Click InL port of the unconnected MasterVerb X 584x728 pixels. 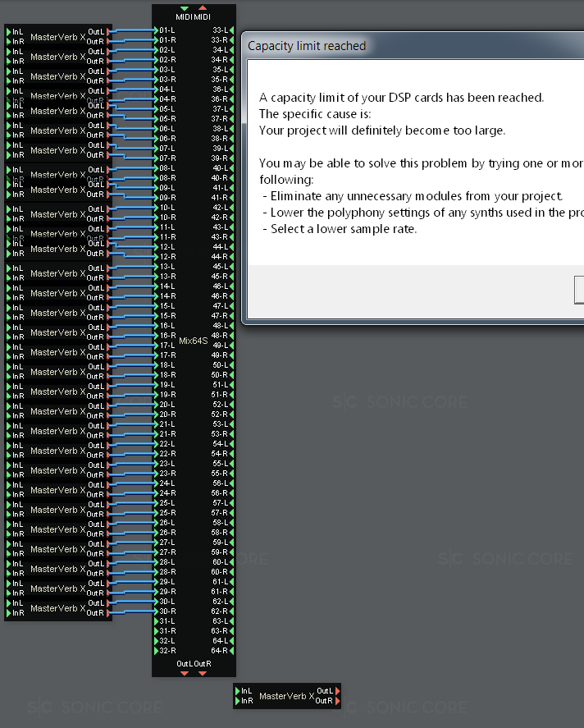pyautogui.click(x=238, y=692)
